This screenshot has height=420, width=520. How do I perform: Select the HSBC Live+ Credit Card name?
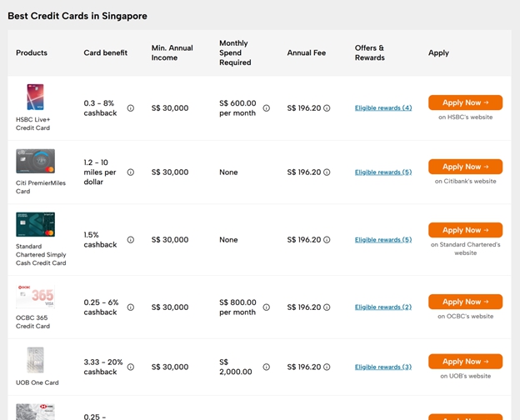tap(32, 123)
